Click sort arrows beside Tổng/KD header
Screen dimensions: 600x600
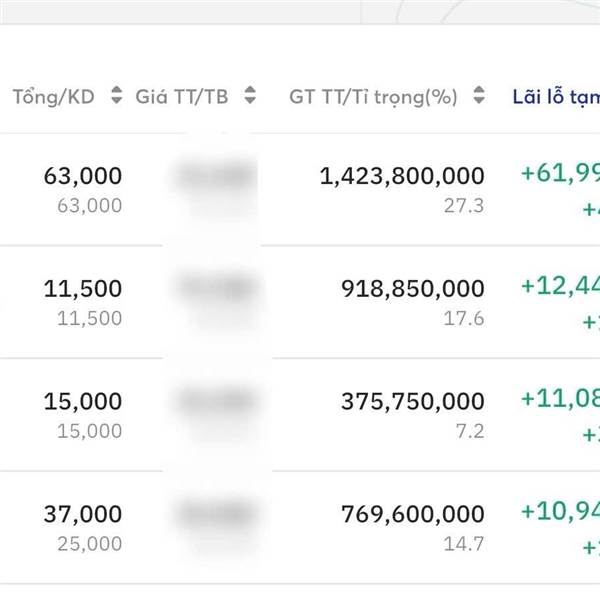[x=117, y=97]
